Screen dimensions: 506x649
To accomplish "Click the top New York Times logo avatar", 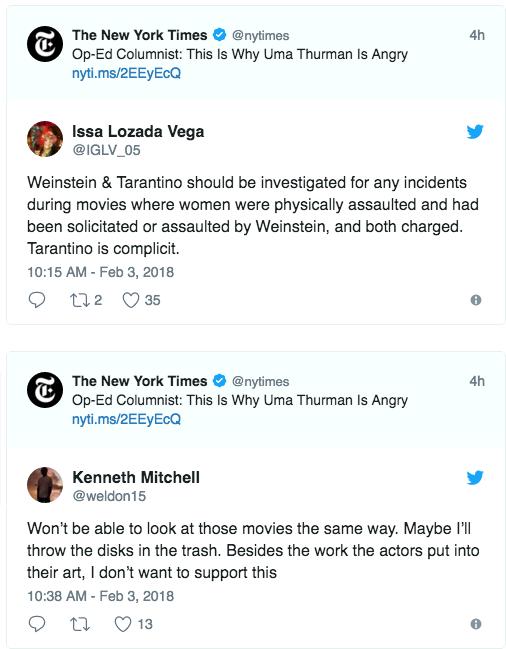I will click(45, 44).
